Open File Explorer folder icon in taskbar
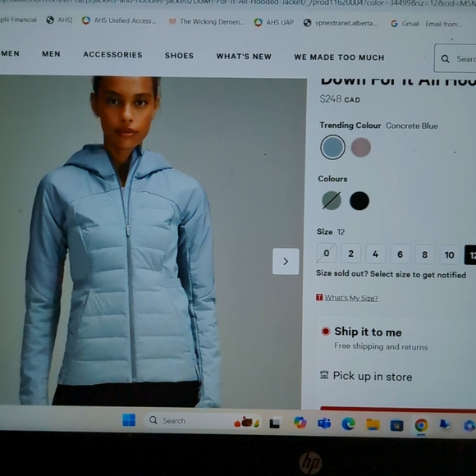Image resolution: width=476 pixels, height=476 pixels. click(x=373, y=424)
